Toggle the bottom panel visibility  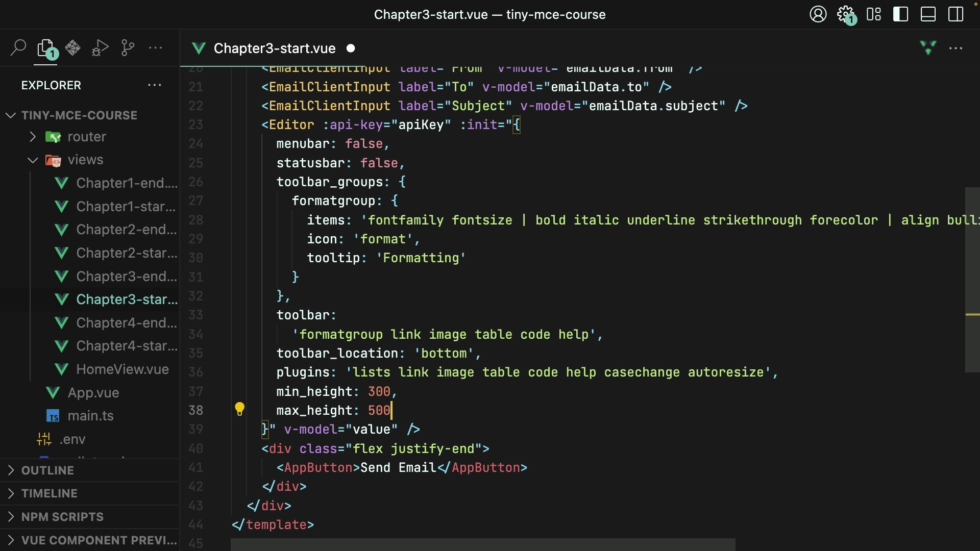pyautogui.click(x=928, y=14)
